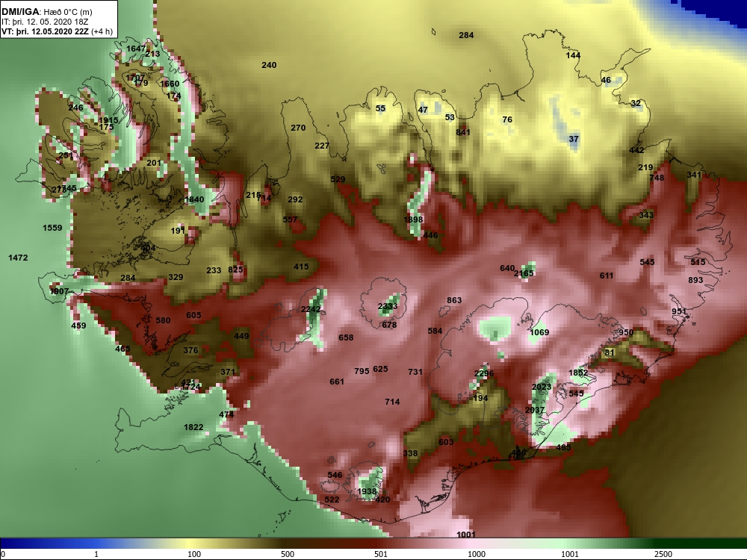Screen dimensions: 747x560
Task: Select the map value 951
Action: coord(679,311)
